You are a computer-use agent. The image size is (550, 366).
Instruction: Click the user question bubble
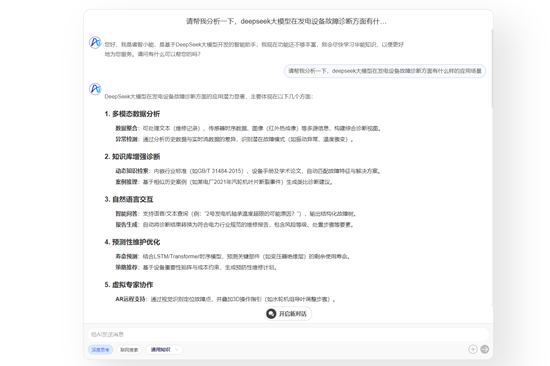385,71
